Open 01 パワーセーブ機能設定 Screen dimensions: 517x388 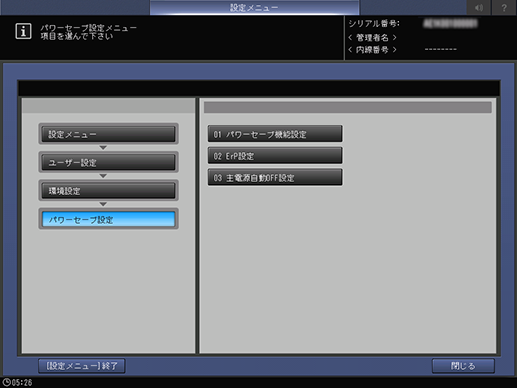click(275, 134)
